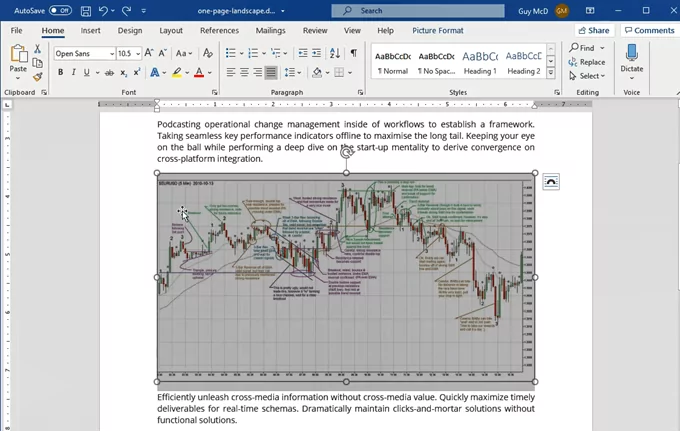The height and width of the screenshot is (432, 680).
Task: Open Customize Quick Access Toolbar dropdown
Action: click(x=144, y=11)
